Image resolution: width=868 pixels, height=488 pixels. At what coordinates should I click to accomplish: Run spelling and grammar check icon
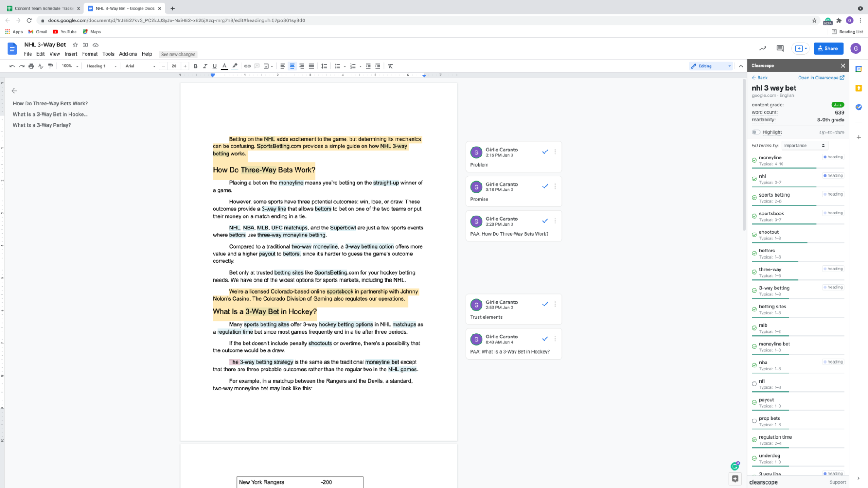tap(40, 66)
